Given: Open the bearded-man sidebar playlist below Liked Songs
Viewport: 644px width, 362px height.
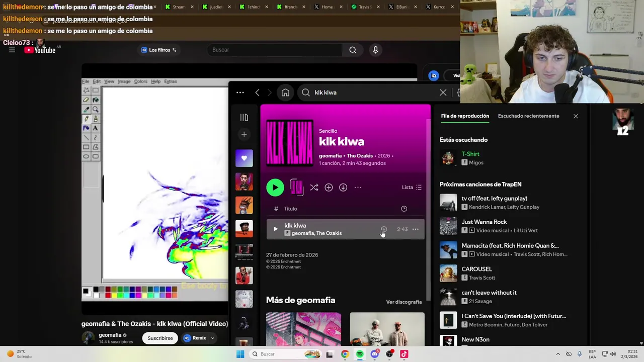Looking at the screenshot, I should point(244,182).
